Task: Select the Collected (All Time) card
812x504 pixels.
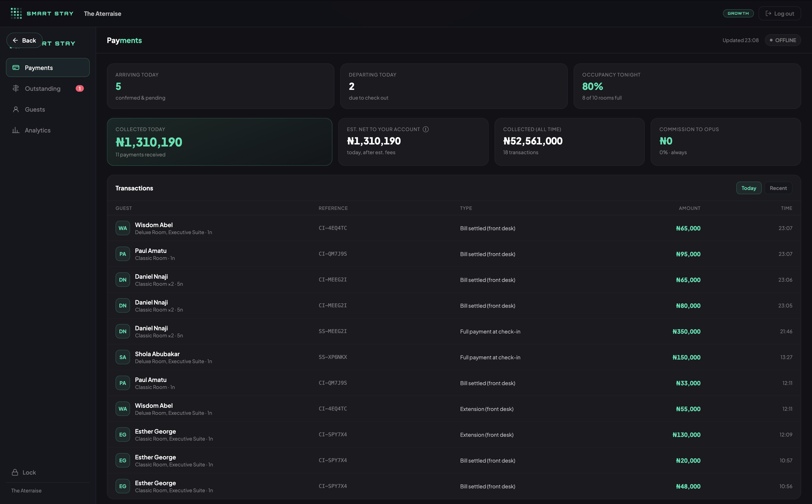Action: 569,142
